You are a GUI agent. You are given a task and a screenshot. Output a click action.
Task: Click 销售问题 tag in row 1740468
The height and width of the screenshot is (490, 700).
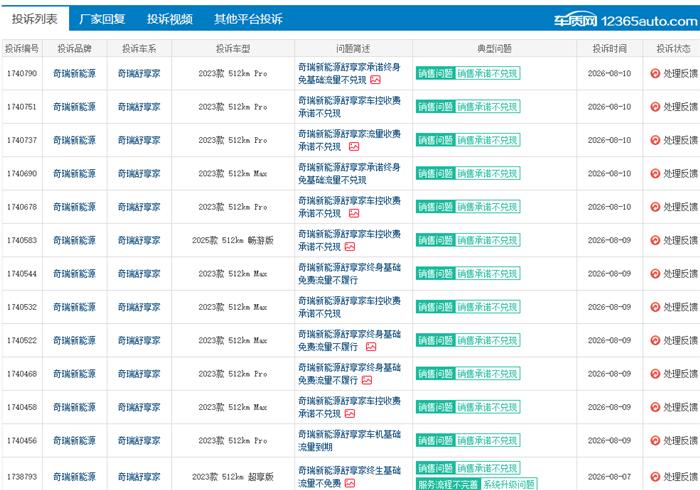(435, 374)
